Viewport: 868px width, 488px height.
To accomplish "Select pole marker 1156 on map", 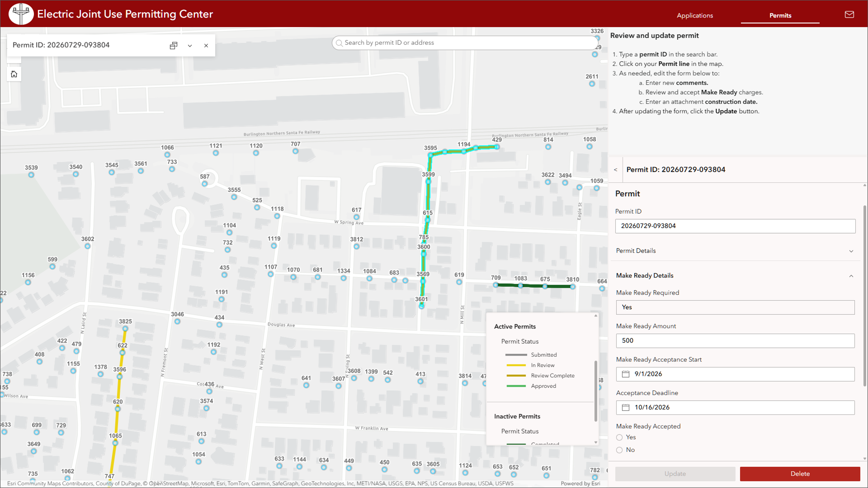I will (x=28, y=282).
